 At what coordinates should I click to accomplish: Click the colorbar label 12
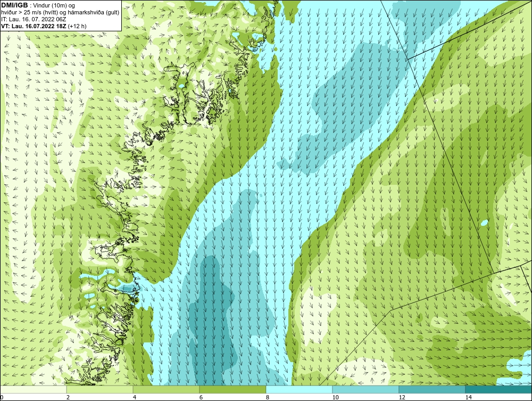pyautogui.click(x=402, y=398)
